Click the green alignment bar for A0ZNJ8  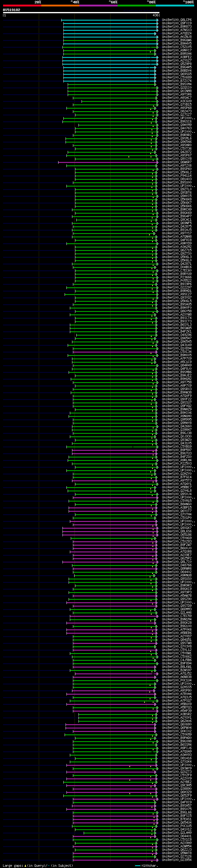[111, 37]
